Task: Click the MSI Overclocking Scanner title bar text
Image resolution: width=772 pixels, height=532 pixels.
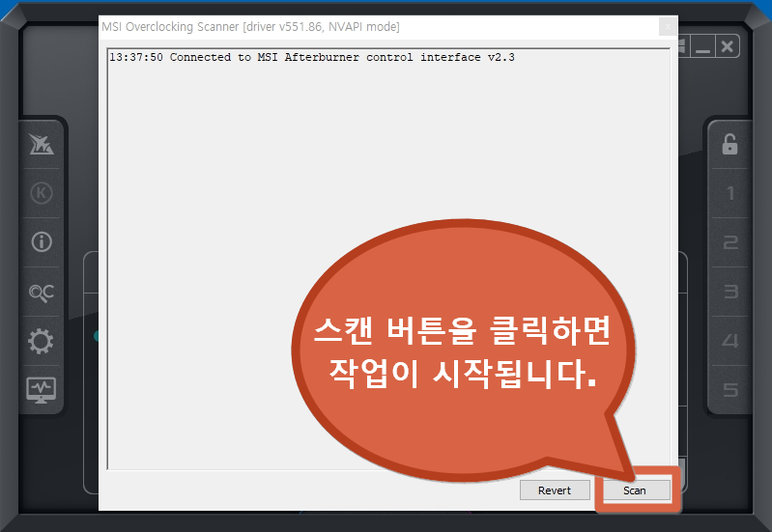Action: [250, 27]
